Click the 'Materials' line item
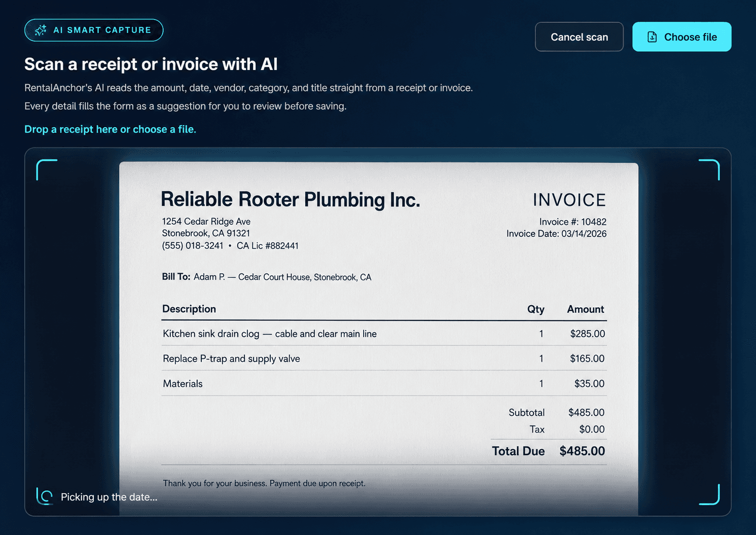This screenshot has width=756, height=535. tap(183, 384)
